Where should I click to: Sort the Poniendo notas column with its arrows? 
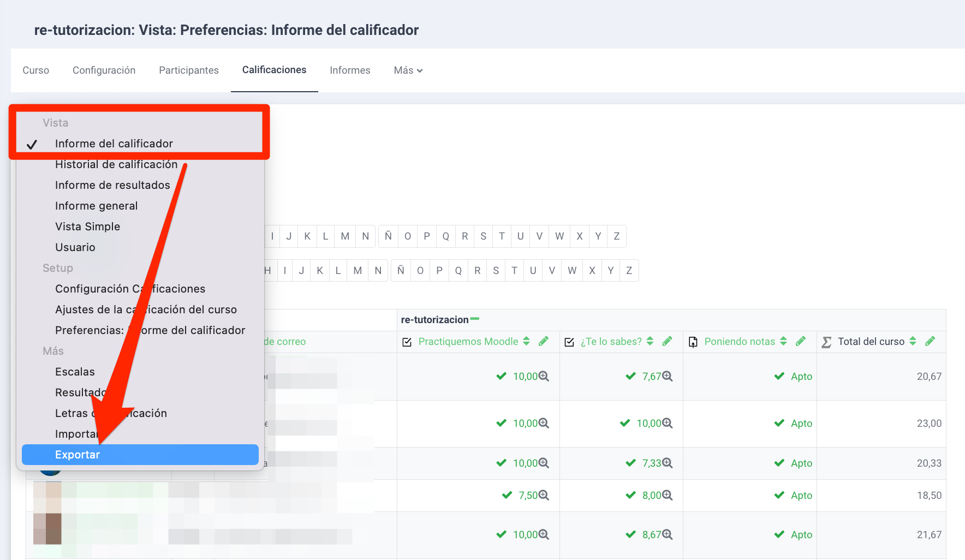pyautogui.click(x=783, y=341)
